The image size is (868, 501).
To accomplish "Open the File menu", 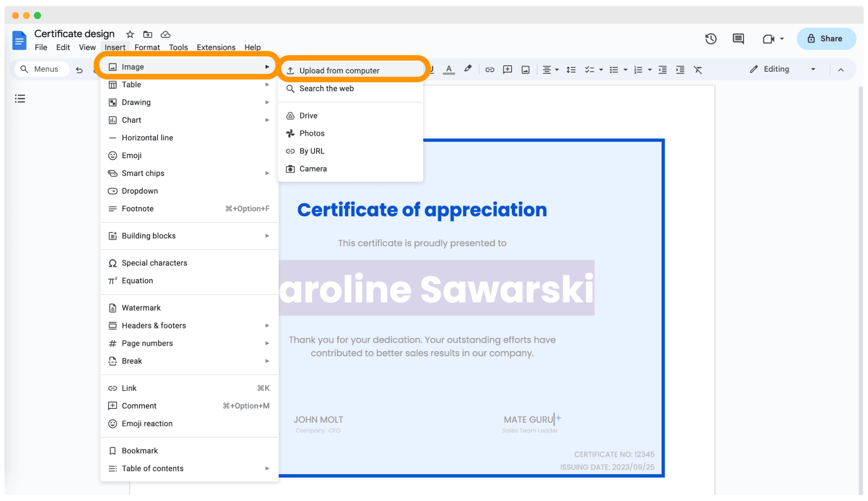I will (x=41, y=47).
